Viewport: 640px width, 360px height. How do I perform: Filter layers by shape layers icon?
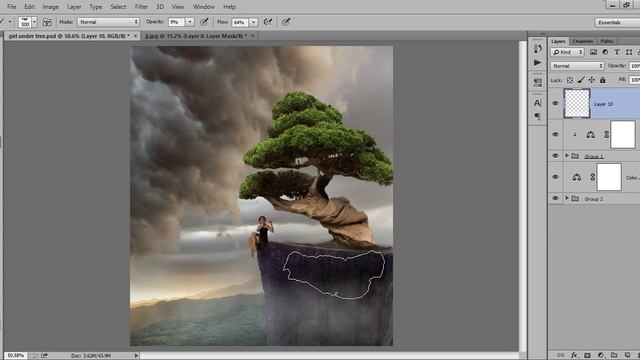(x=629, y=52)
